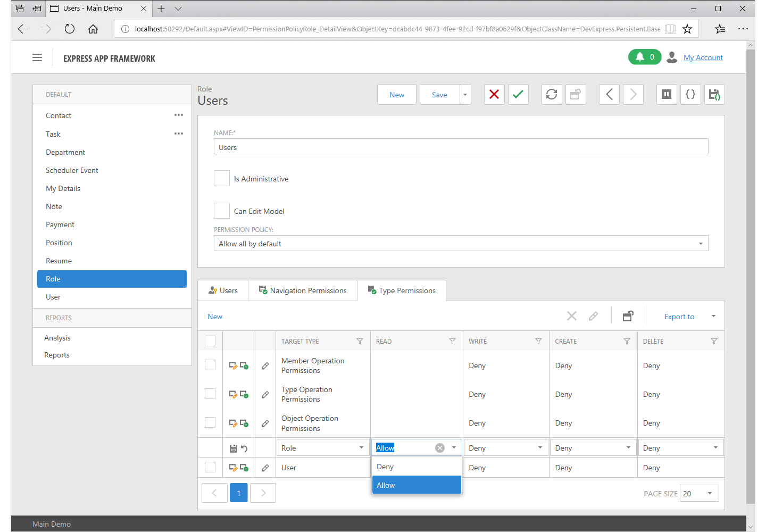Click the red X delete button
Screen dimensions: 766x532
pyautogui.click(x=494, y=95)
